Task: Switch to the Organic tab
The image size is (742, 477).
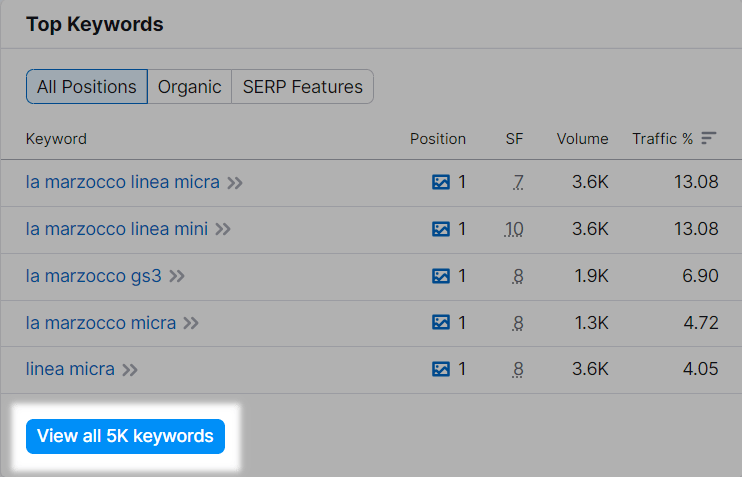Action: 189,87
